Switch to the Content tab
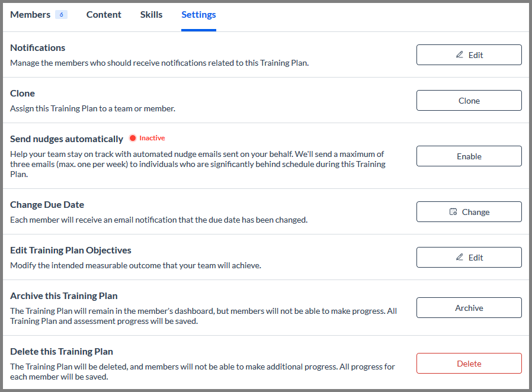Viewport: 532px width, 392px height. pyautogui.click(x=104, y=15)
